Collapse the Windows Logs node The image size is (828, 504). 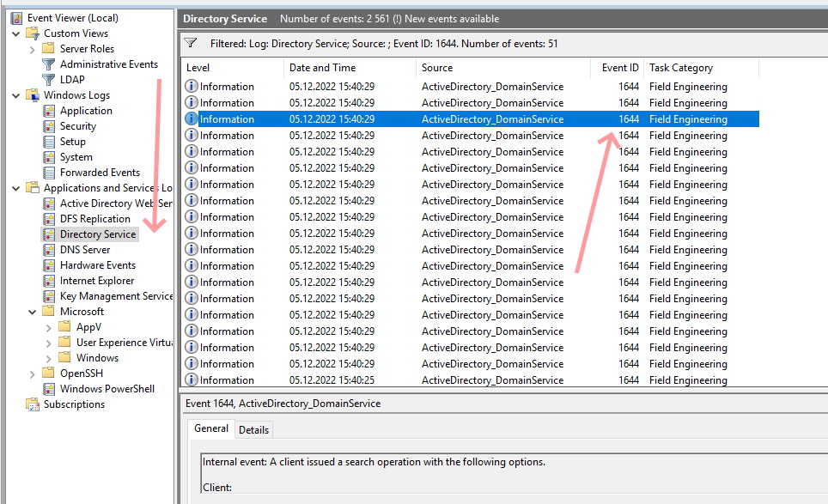(x=16, y=95)
